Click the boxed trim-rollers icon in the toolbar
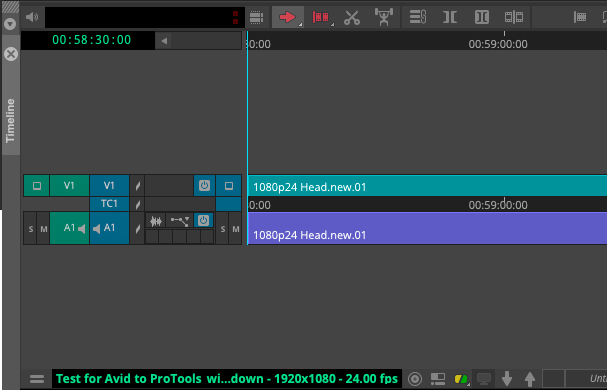This screenshot has width=607, height=390. pos(482,17)
